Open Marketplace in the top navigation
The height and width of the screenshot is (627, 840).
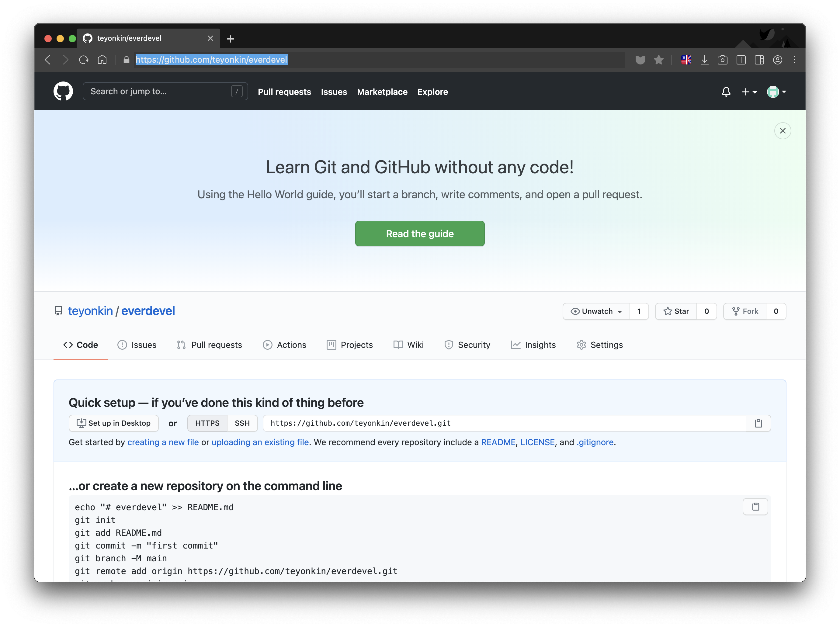(x=382, y=92)
